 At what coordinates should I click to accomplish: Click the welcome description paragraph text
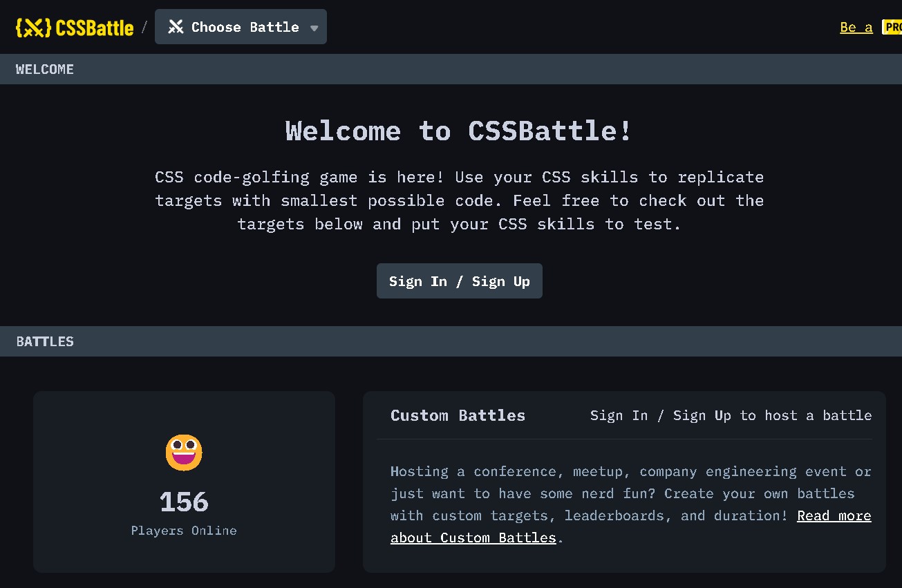pos(458,200)
